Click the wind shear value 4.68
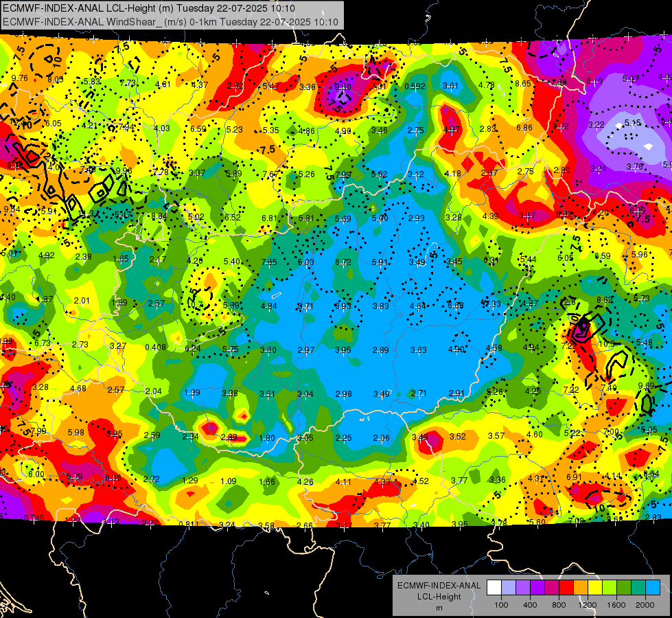Viewport: 672px width, 618px height. point(78,389)
